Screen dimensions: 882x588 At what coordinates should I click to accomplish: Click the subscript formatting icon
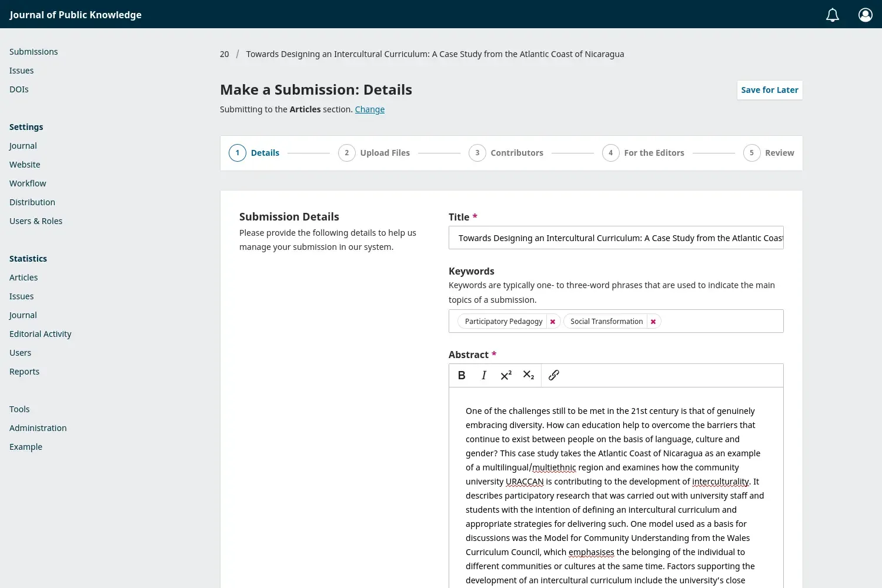528,375
